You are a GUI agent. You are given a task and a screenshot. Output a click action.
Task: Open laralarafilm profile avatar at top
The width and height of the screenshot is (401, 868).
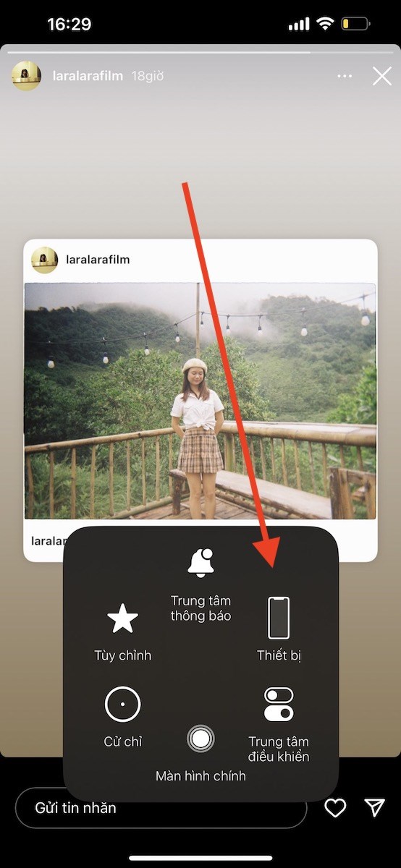pos(26,76)
